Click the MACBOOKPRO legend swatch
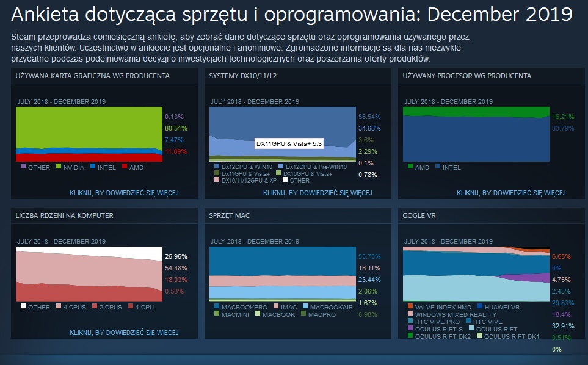 point(217,306)
